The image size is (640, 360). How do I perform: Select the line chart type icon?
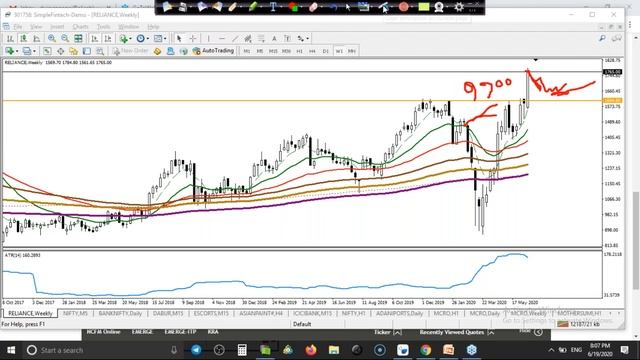click(x=36, y=38)
